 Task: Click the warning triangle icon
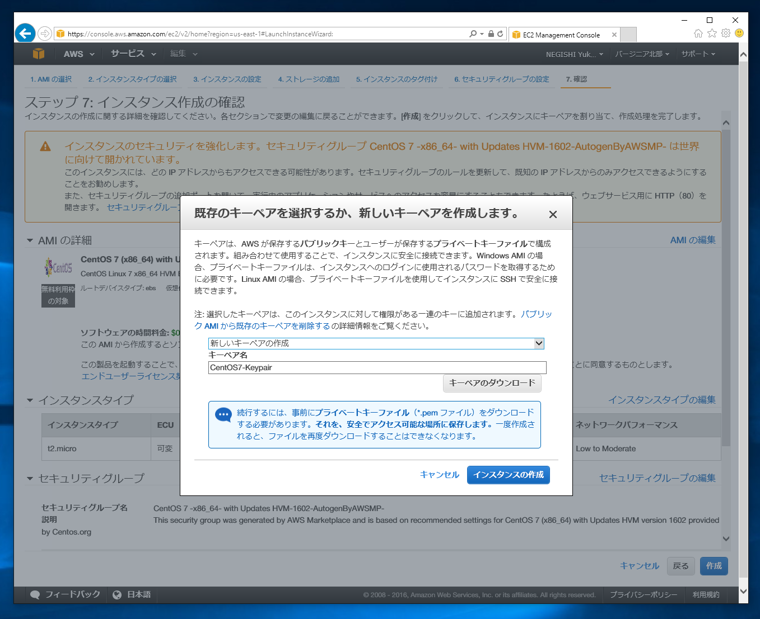pyautogui.click(x=45, y=146)
